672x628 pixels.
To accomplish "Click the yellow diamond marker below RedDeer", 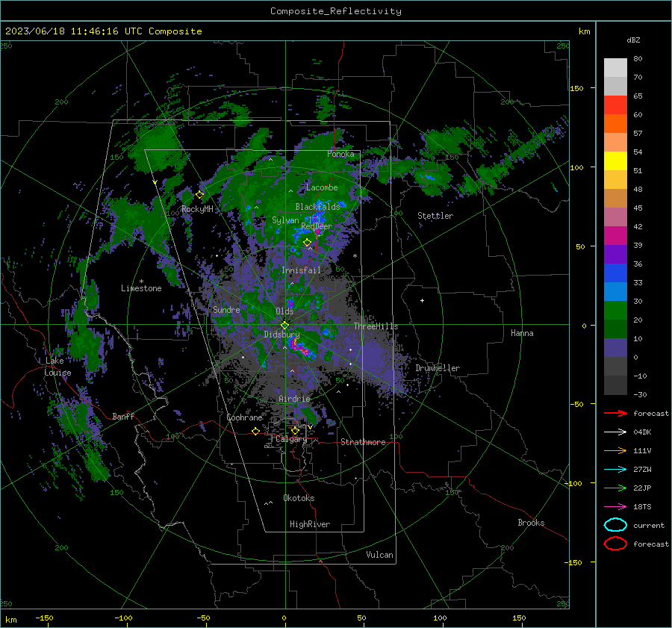I will point(308,243).
